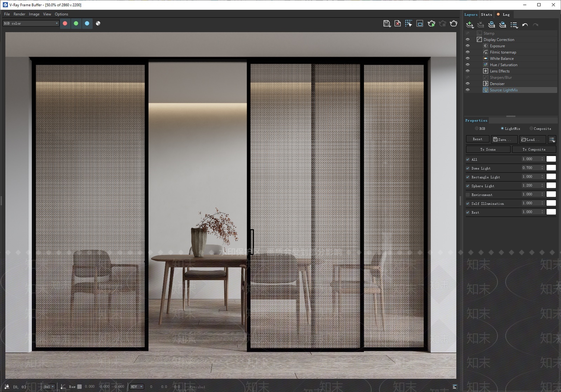Click the To Scene button
This screenshot has width=561, height=392.
488,149
